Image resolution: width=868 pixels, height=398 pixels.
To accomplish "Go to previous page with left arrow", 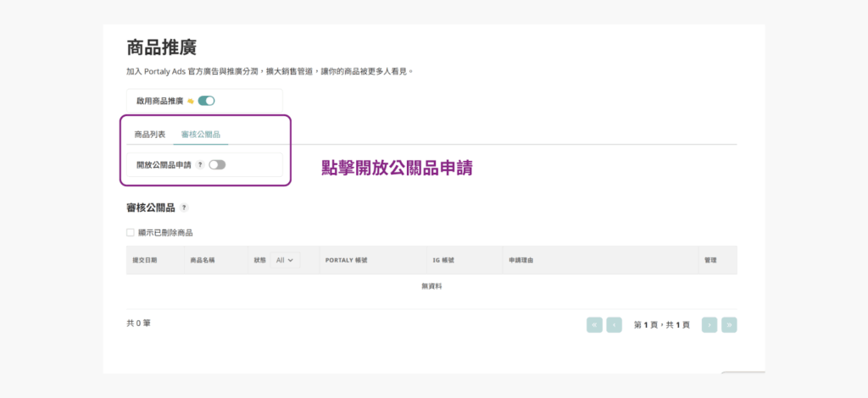I will [615, 324].
